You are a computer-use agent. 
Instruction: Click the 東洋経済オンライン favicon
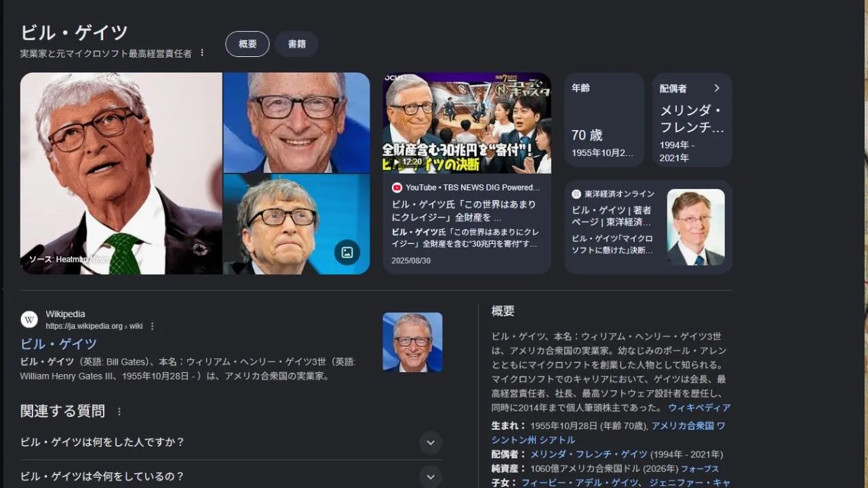[576, 194]
